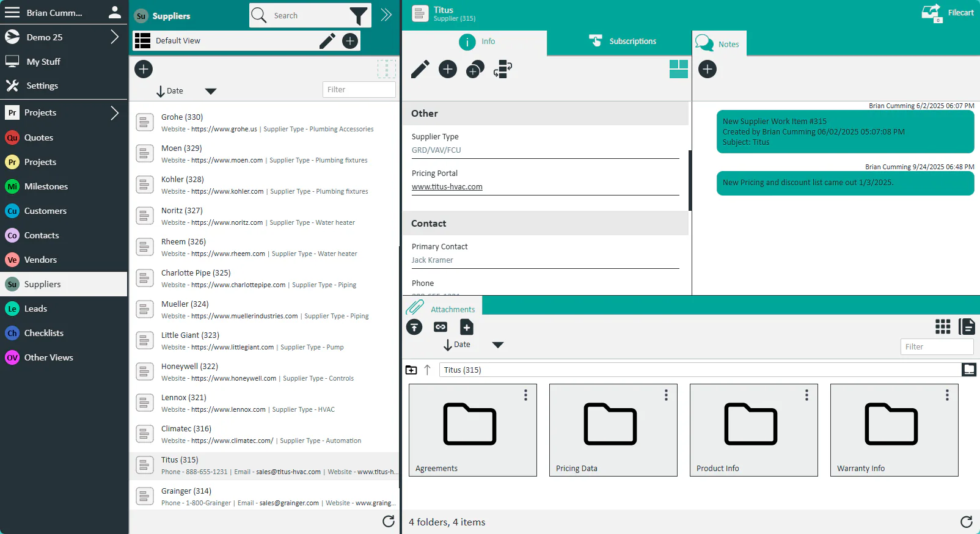The height and width of the screenshot is (534, 980).
Task: Click the add link icon in Attachments
Action: click(x=441, y=327)
